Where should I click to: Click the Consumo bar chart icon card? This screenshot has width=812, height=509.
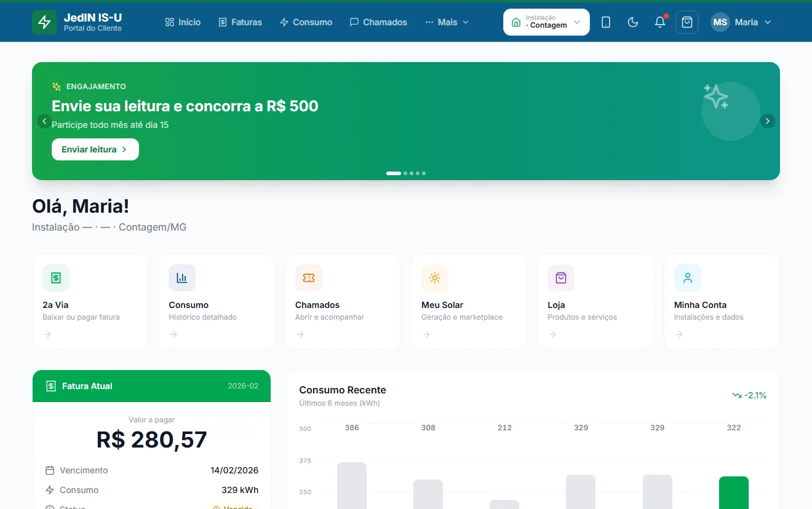click(182, 278)
